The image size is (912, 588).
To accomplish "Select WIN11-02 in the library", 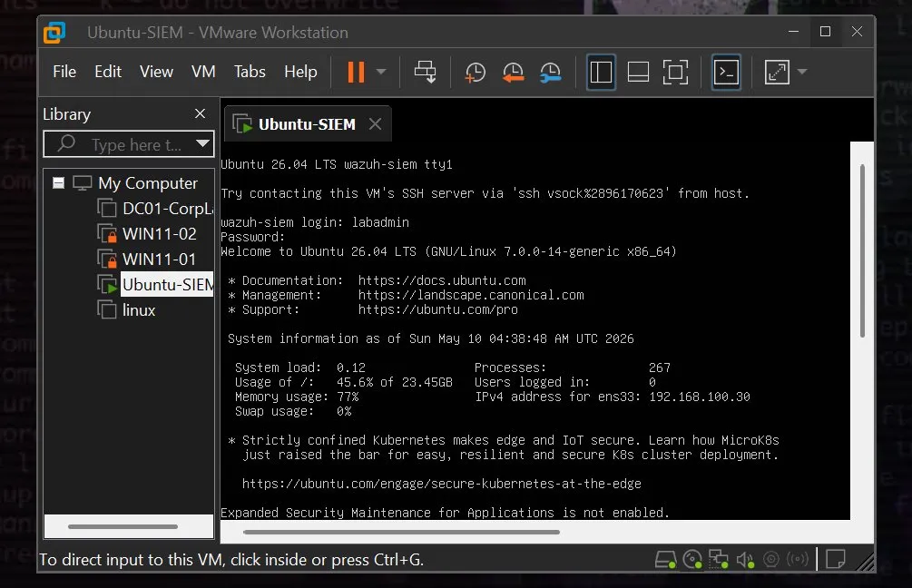I will point(160,234).
